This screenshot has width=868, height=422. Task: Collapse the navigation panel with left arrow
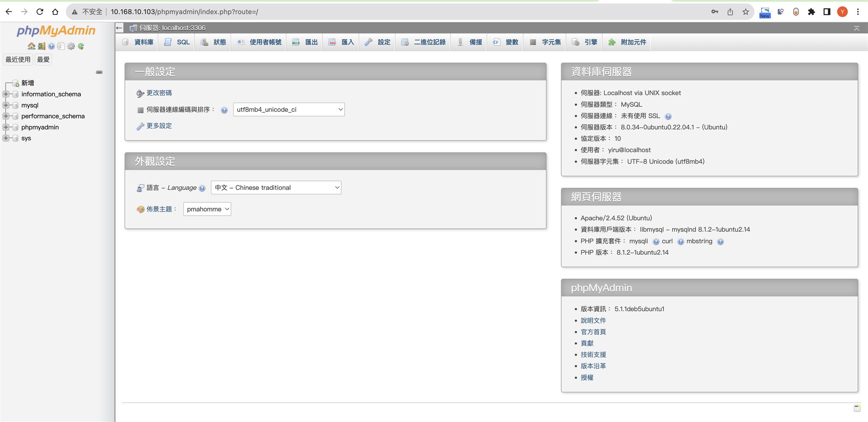(x=119, y=28)
